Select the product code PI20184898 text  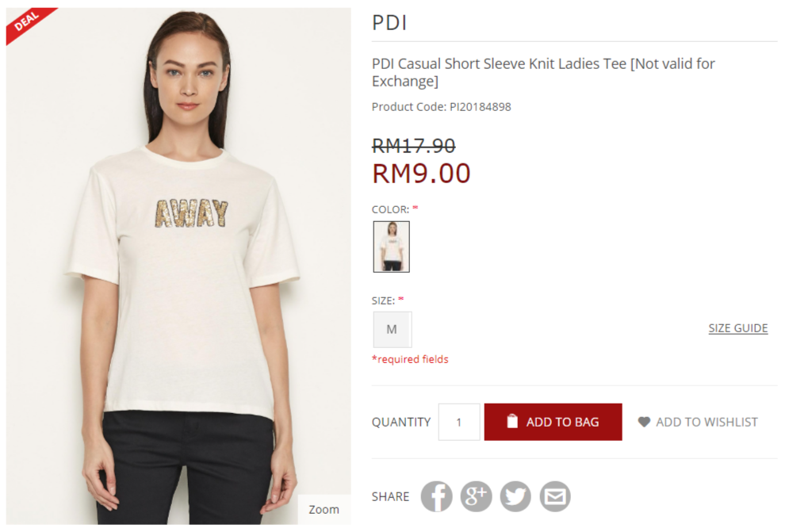(480, 107)
